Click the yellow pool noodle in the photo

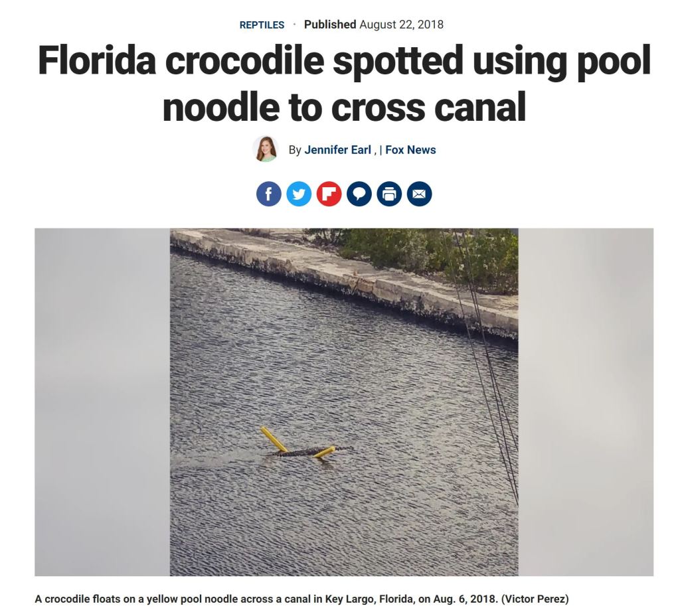coord(274,439)
